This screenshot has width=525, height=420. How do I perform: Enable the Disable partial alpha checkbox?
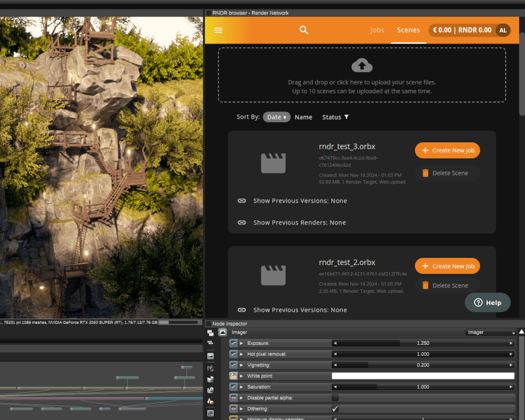point(335,397)
